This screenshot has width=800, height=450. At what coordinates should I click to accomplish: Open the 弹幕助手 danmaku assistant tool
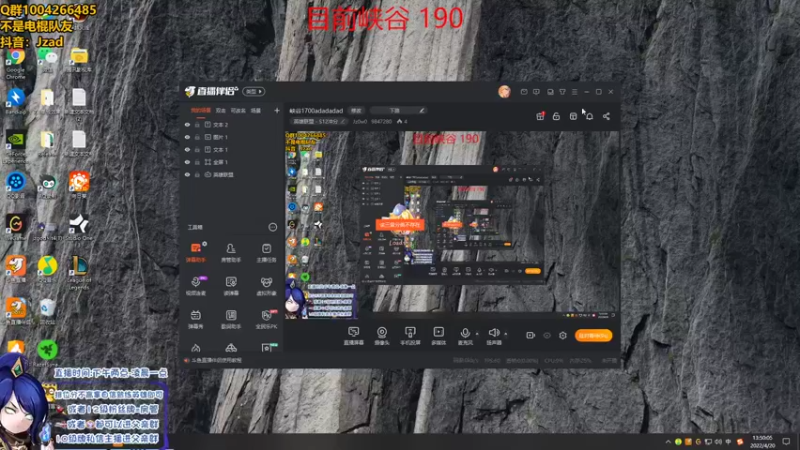196,252
